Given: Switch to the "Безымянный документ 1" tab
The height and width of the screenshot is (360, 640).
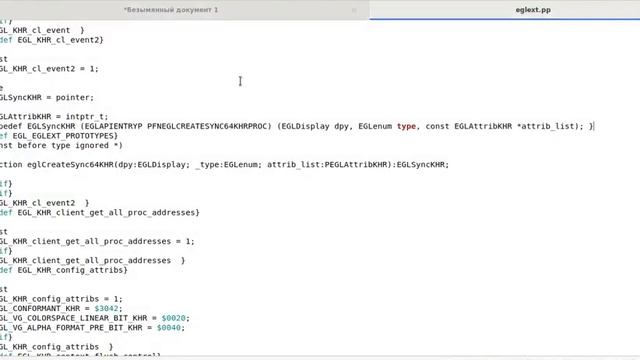Looking at the screenshot, I should [171, 10].
